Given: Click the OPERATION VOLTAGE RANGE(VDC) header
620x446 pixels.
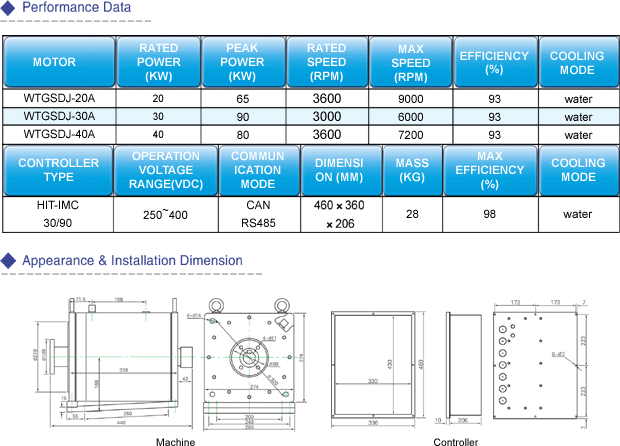Looking at the screenshot, I should click(x=165, y=170).
